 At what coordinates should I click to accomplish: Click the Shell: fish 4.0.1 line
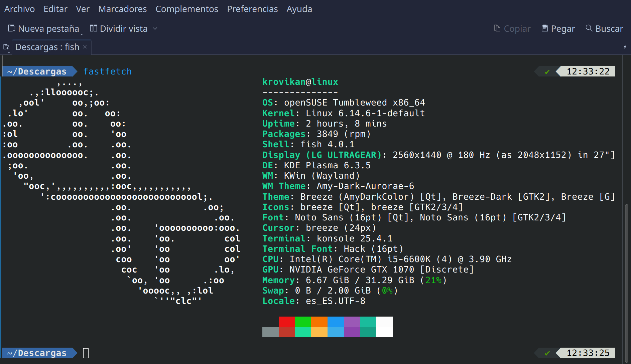click(308, 144)
